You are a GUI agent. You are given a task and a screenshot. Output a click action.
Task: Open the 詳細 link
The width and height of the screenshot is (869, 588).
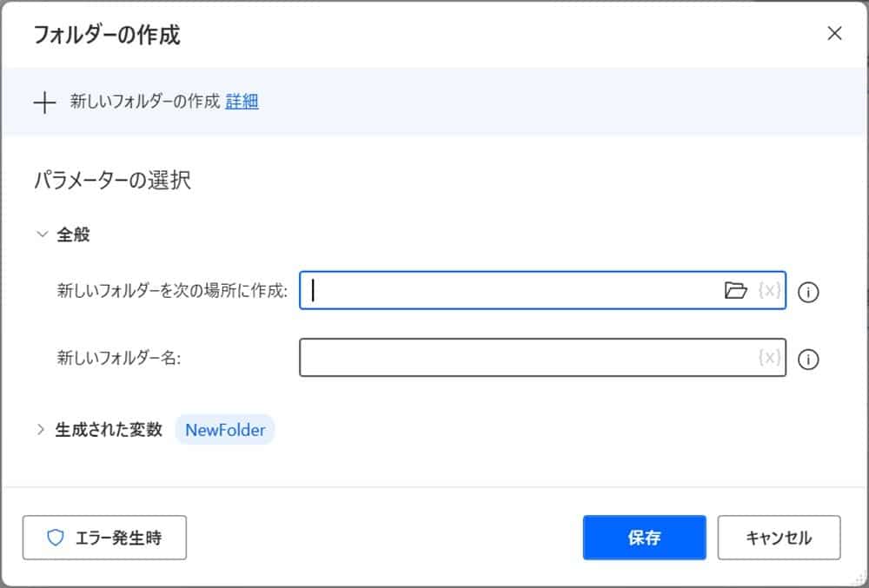pyautogui.click(x=242, y=102)
